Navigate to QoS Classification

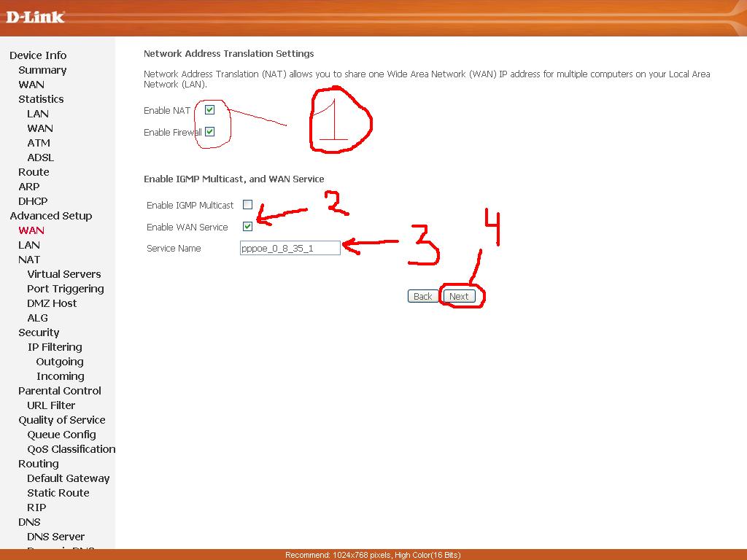pos(71,449)
